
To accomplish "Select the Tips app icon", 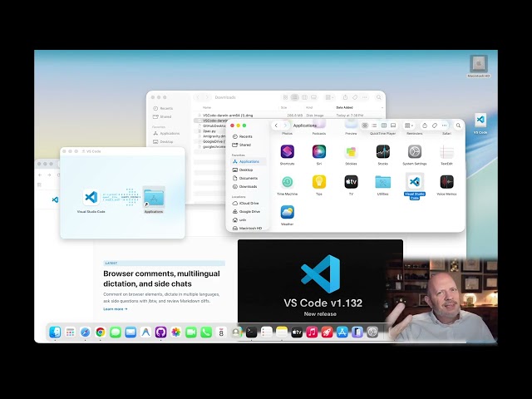I will (319, 182).
